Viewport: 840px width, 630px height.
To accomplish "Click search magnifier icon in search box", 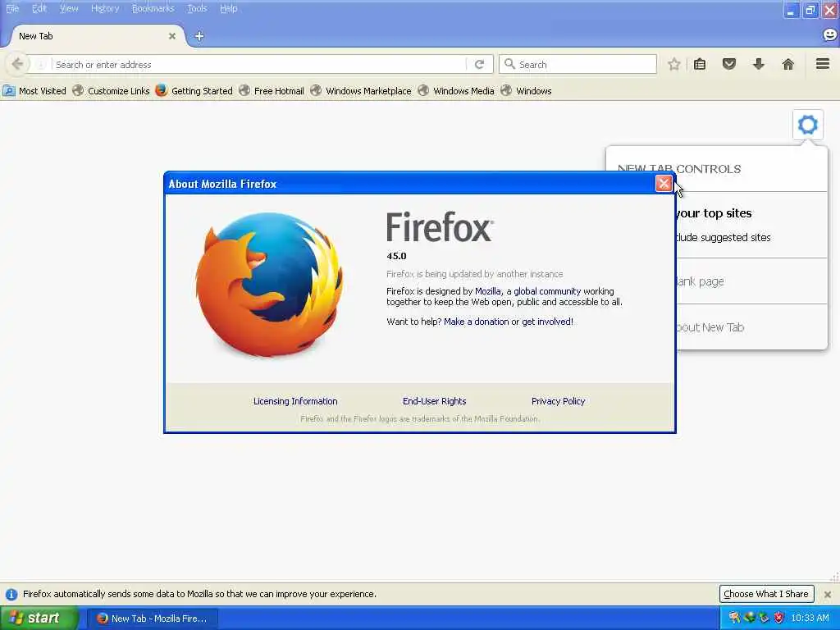I will click(x=510, y=64).
